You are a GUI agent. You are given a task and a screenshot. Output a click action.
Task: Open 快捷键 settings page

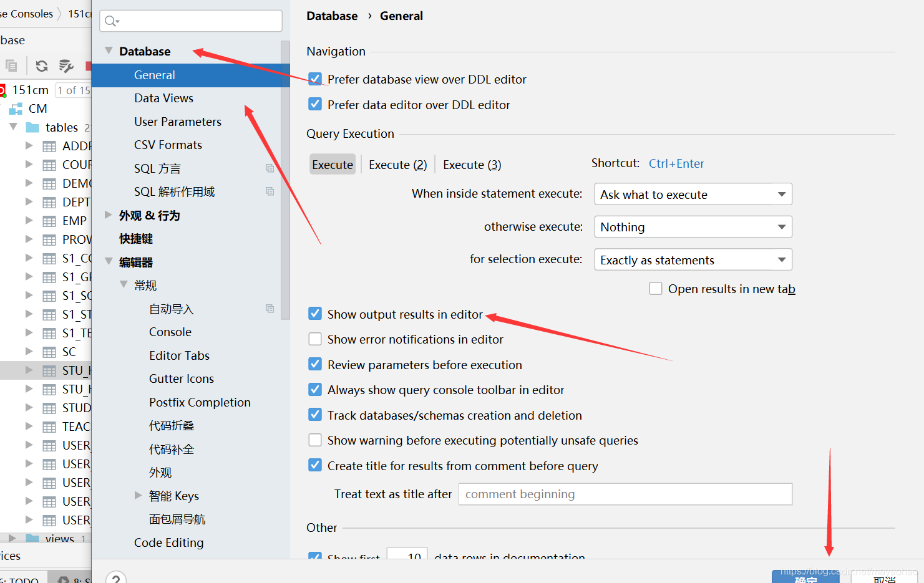pos(136,239)
